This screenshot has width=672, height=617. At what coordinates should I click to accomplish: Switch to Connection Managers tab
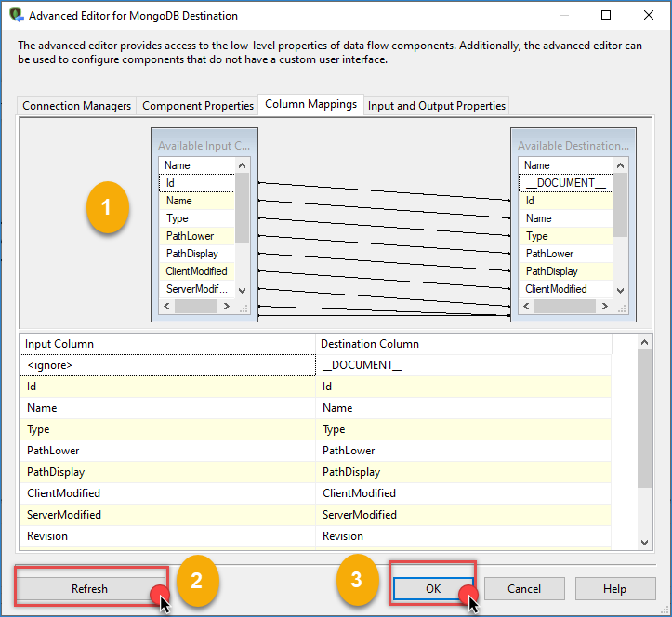(77, 106)
